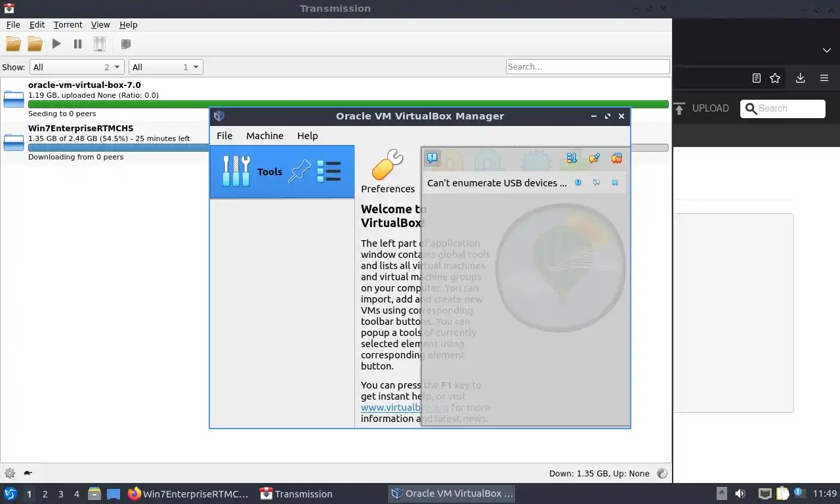Image resolution: width=840 pixels, height=504 pixels.
Task: Toggle Firefox reader view icon
Action: click(756, 78)
